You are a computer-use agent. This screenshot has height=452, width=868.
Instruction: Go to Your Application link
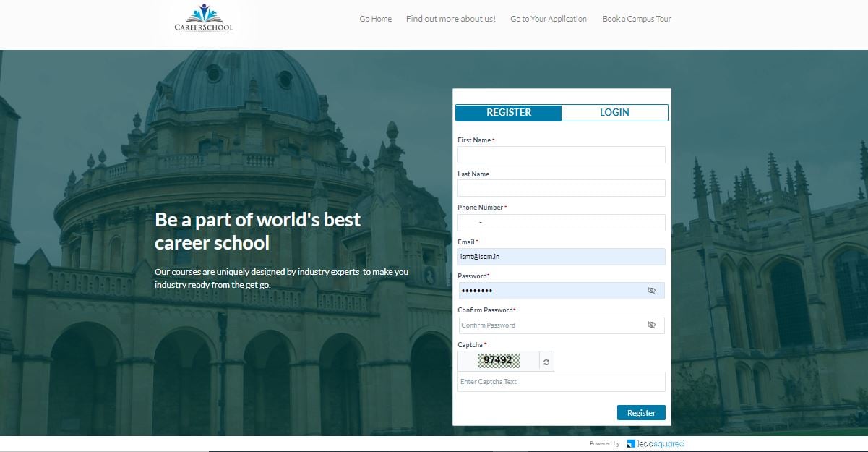pos(549,19)
